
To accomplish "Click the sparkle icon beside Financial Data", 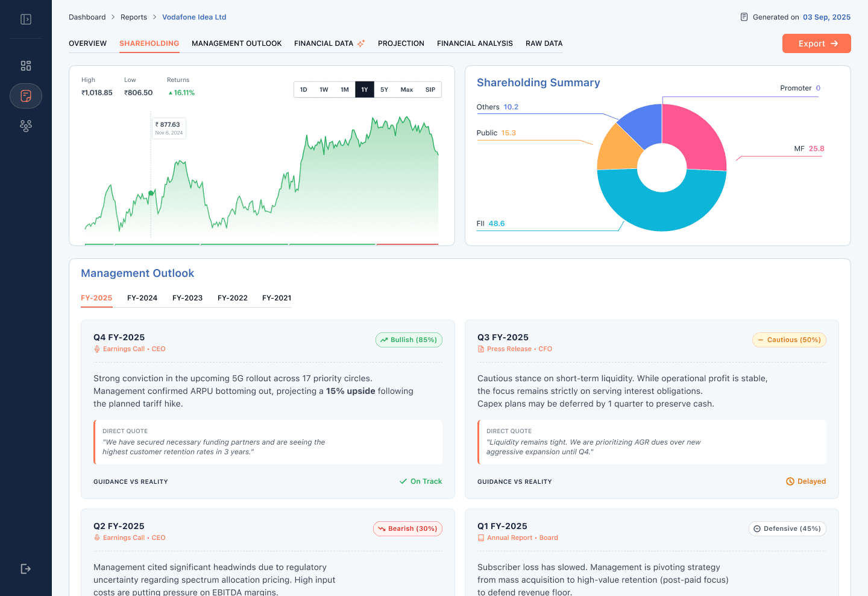I will (361, 43).
